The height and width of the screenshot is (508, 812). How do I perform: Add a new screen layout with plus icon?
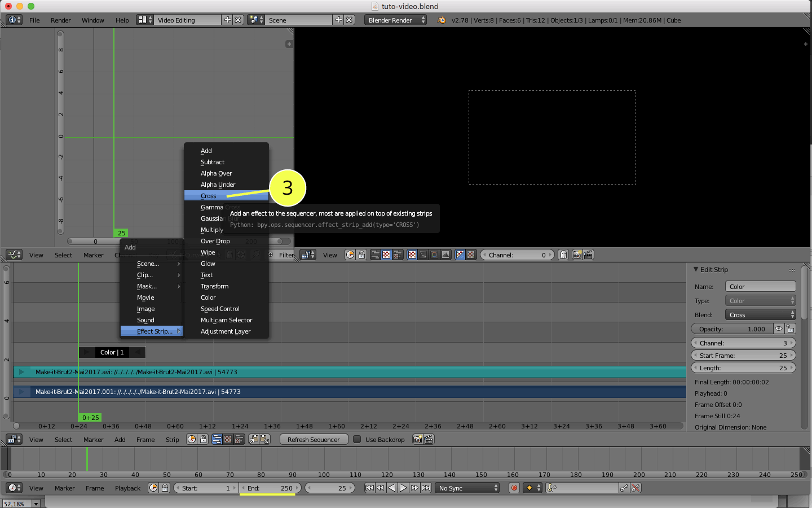pyautogui.click(x=227, y=20)
